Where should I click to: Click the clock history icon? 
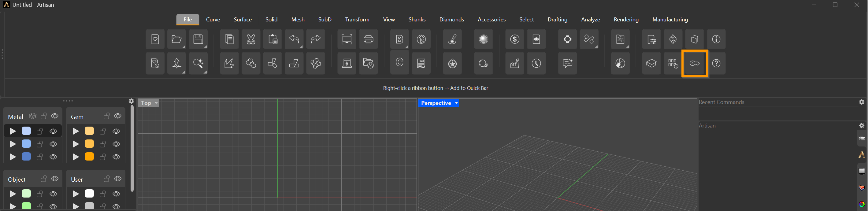[x=536, y=63]
